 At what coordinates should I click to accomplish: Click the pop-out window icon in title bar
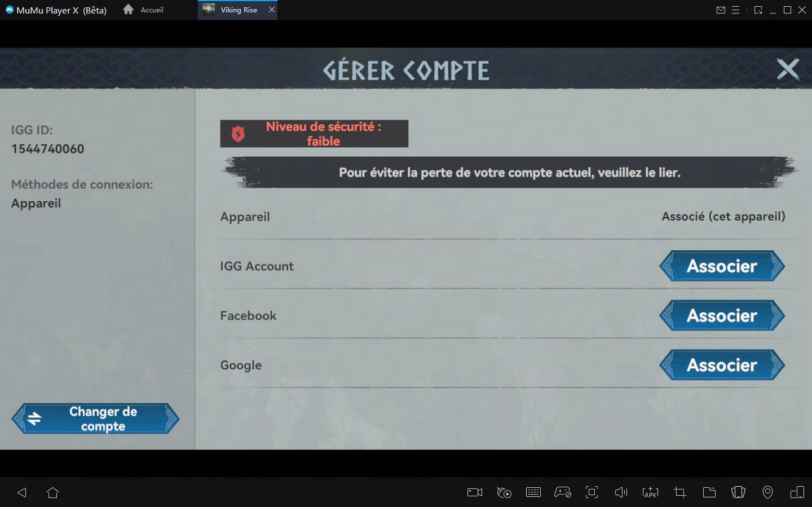coord(758,10)
